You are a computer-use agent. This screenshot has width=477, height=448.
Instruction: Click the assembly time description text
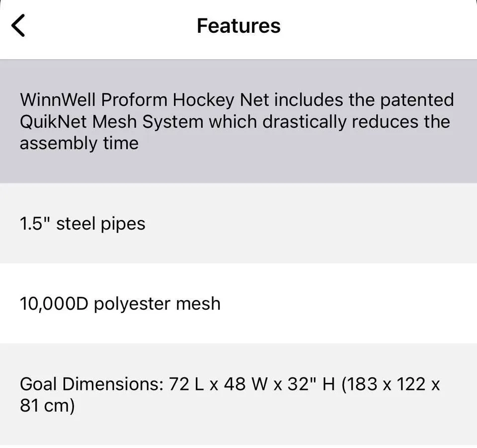coord(80,143)
